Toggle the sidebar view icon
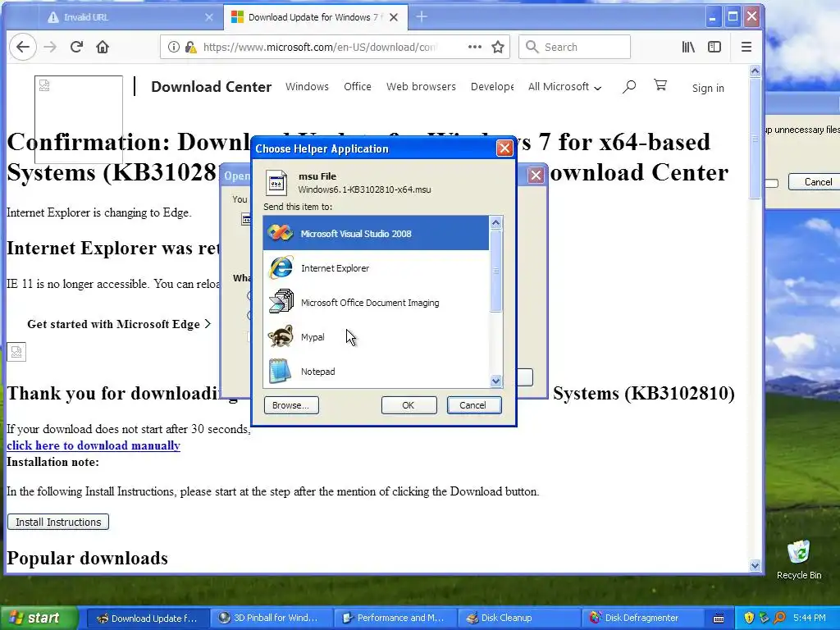Image resolution: width=840 pixels, height=630 pixels. coord(714,47)
